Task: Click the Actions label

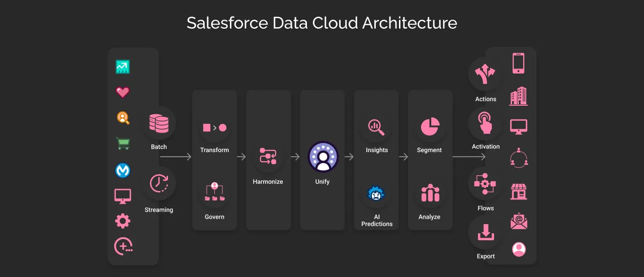Action: pos(486,99)
